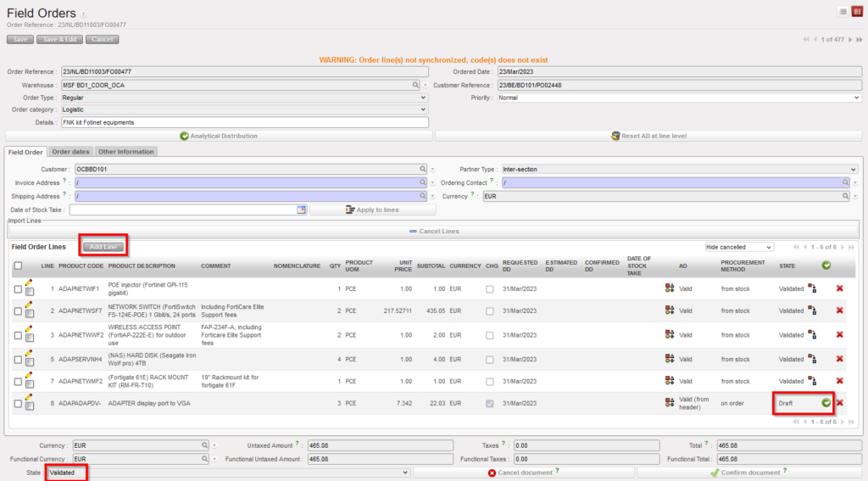Open the Other Information tab

126,152
